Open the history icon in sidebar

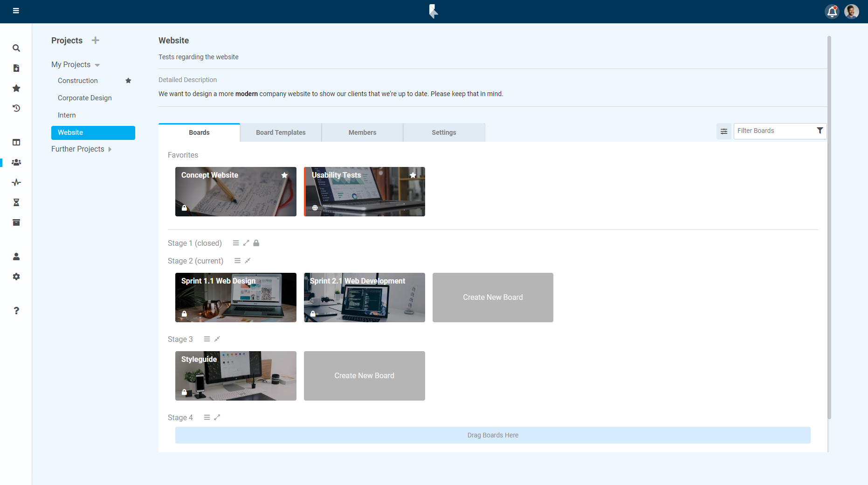point(16,108)
